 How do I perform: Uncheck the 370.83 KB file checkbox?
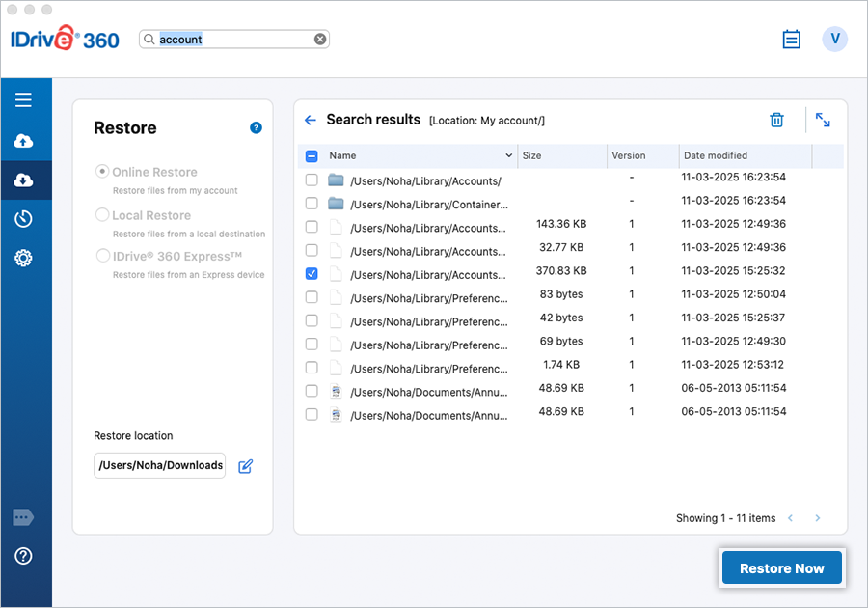point(312,274)
